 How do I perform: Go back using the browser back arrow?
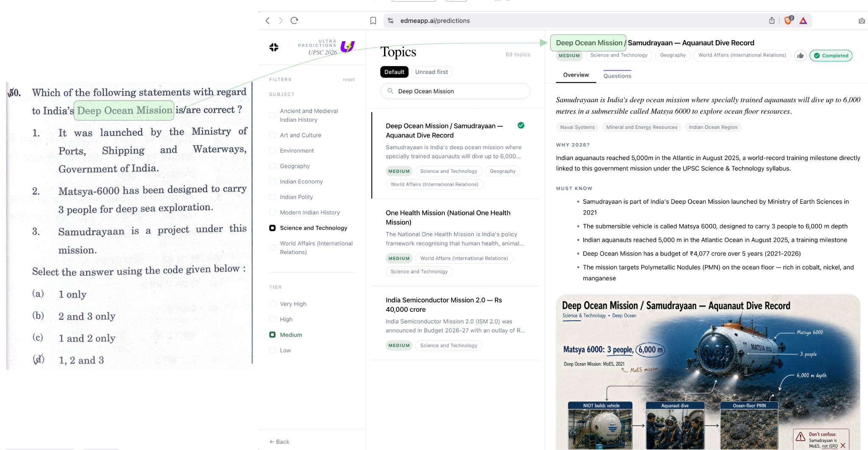[267, 20]
